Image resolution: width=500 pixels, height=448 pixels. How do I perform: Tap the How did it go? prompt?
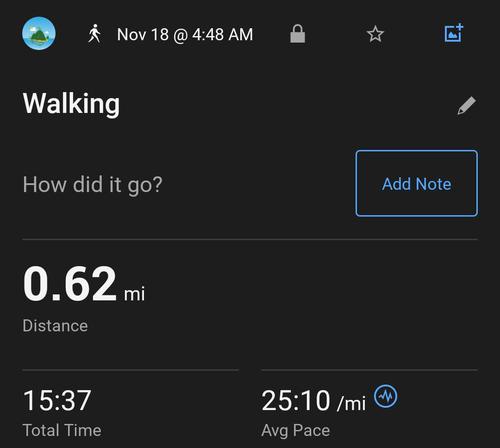pos(92,185)
